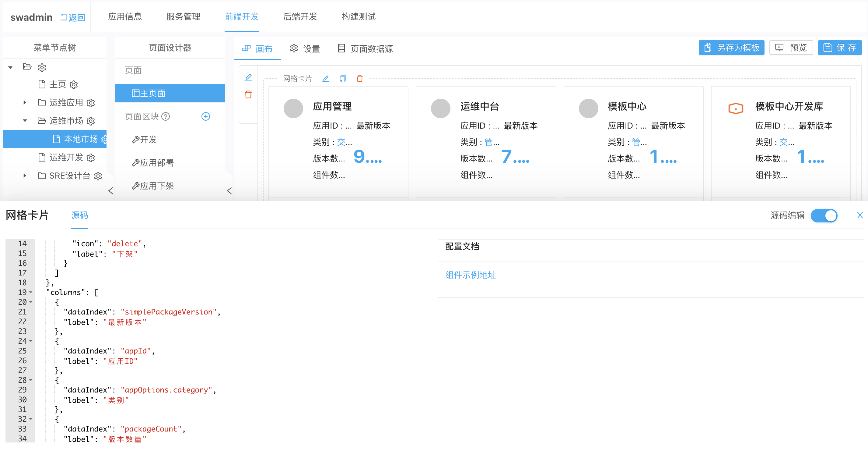The width and height of the screenshot is (868, 451).
Task: Collapse the 页面设计器 panel with its arrow
Action: [229, 191]
